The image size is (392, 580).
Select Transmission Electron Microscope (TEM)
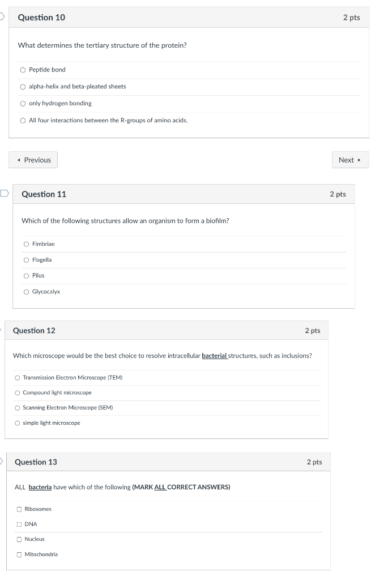[18, 377]
